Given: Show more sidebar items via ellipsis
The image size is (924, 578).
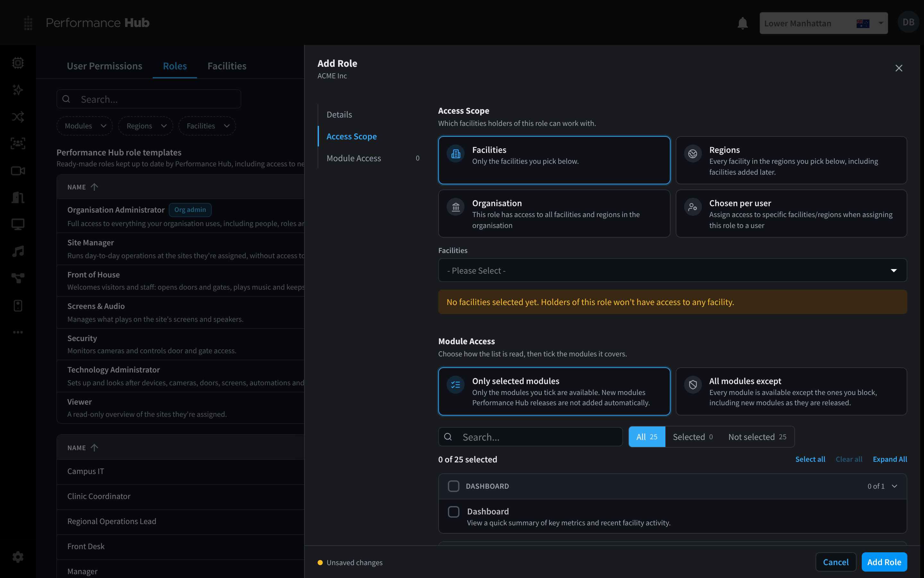Looking at the screenshot, I should pyautogui.click(x=18, y=332).
